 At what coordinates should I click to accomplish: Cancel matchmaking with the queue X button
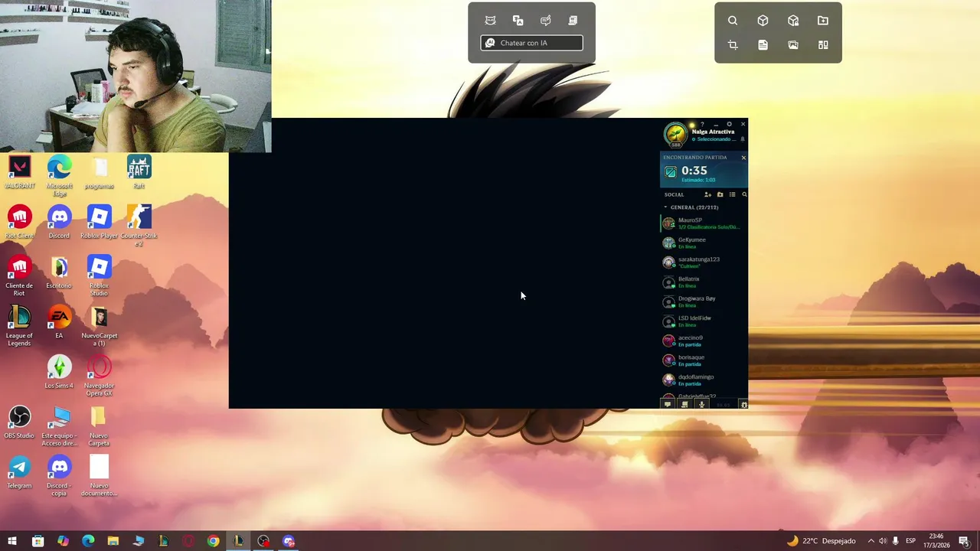(743, 158)
